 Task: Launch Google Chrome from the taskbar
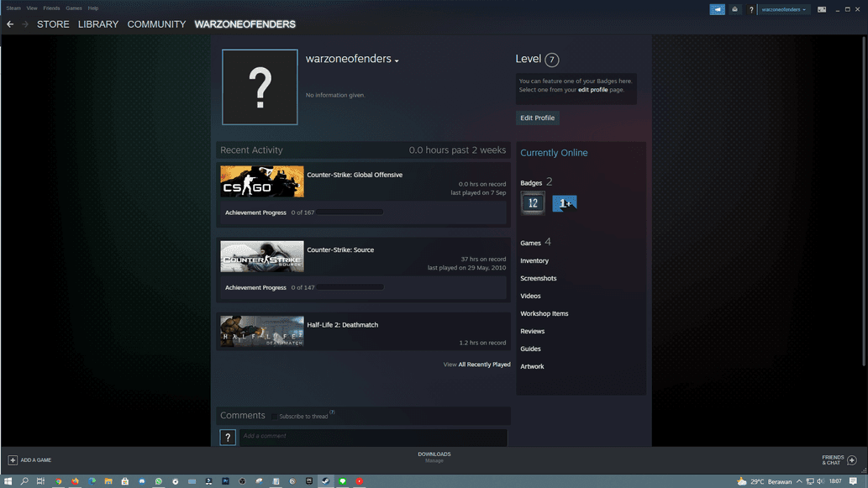click(x=58, y=481)
